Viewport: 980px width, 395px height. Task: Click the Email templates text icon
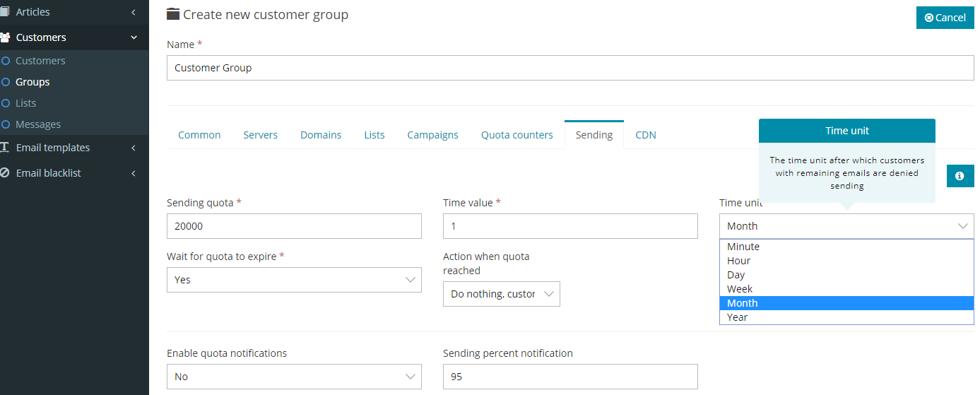(x=4, y=148)
